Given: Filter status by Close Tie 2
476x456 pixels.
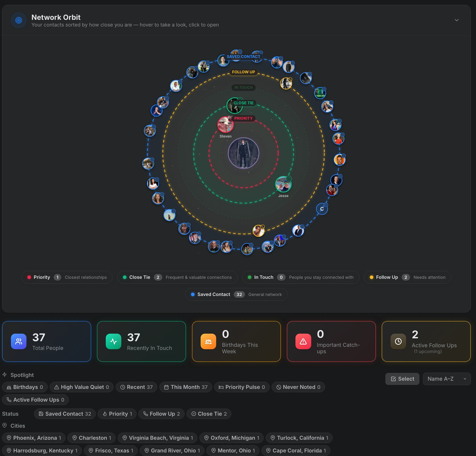Looking at the screenshot, I should pyautogui.click(x=209, y=414).
